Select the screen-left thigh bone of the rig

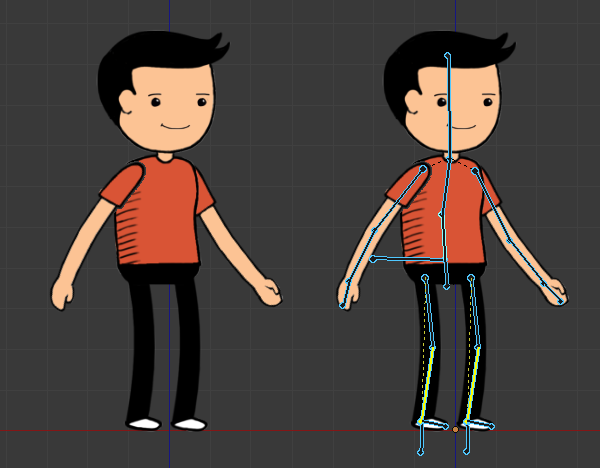[x=429, y=311]
